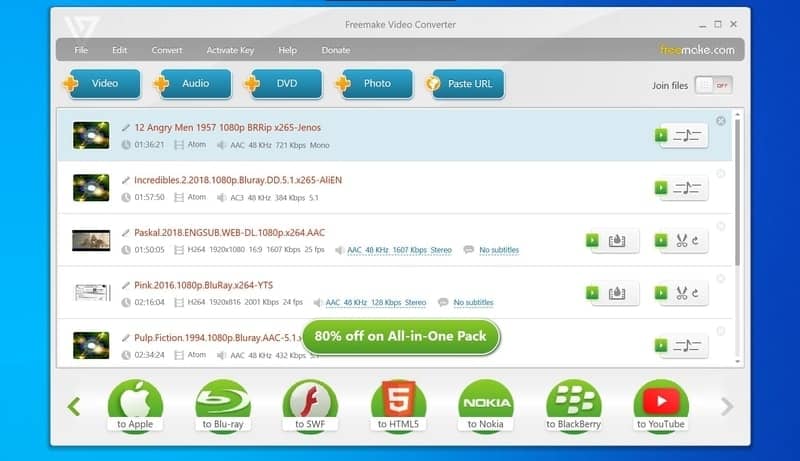The image size is (800, 461).
Task: Select the BlackBerry output icon
Action: 573,406
